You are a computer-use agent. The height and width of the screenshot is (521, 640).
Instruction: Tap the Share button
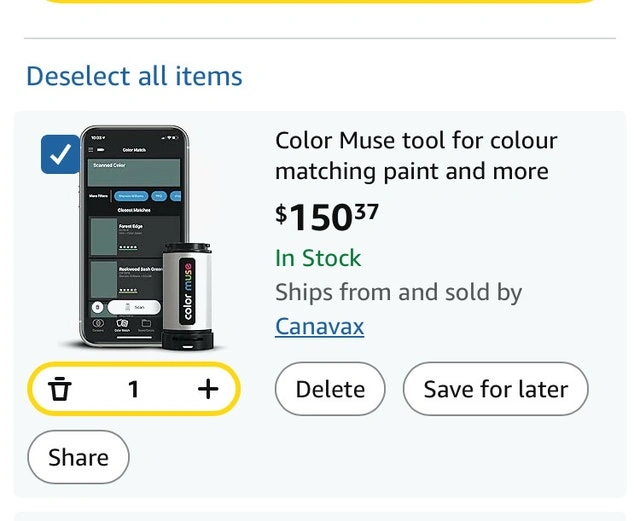[x=78, y=457]
